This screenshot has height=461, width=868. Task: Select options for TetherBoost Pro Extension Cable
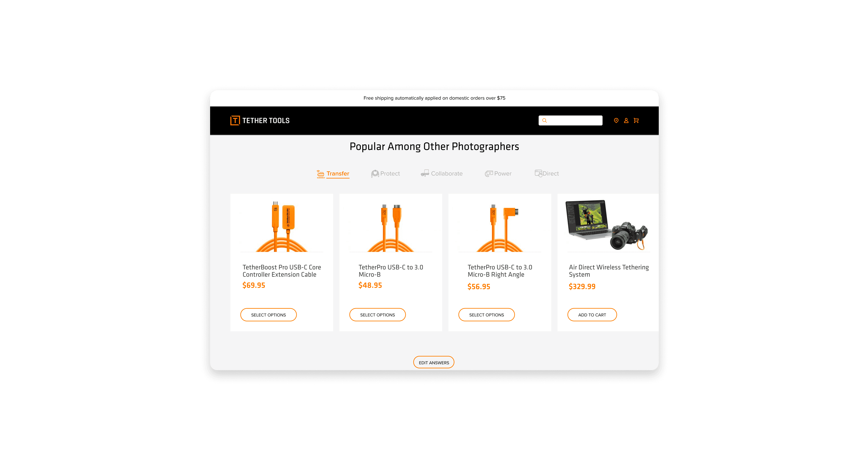click(268, 315)
